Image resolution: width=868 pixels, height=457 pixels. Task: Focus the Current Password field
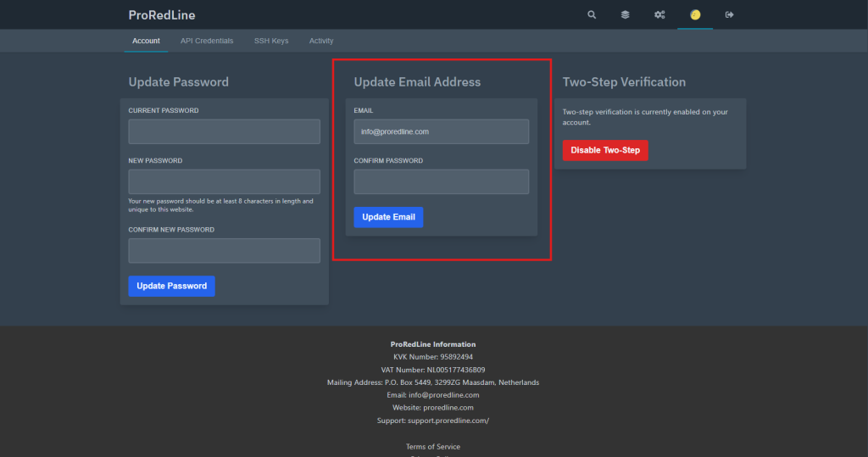click(224, 131)
